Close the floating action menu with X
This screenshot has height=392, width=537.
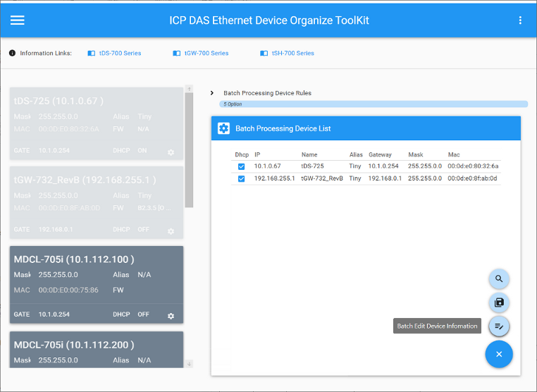(x=499, y=355)
